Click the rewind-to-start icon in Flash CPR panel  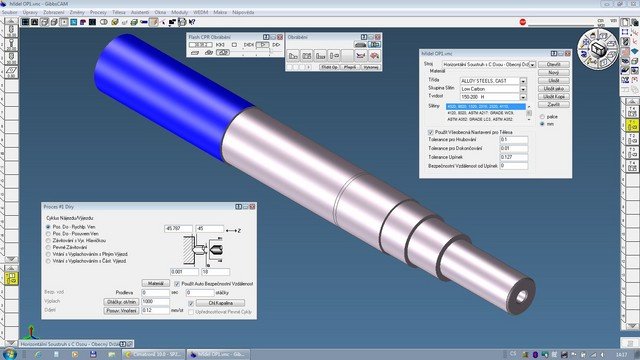coord(220,44)
